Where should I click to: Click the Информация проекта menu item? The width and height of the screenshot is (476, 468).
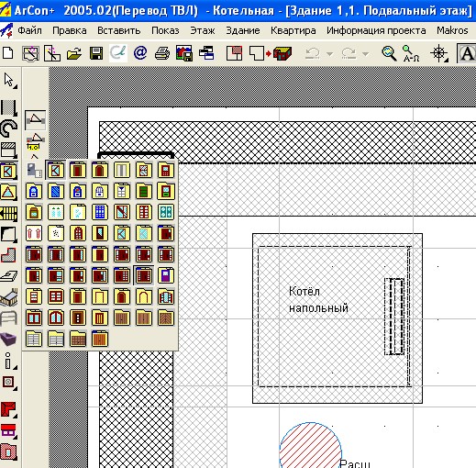pos(376,30)
